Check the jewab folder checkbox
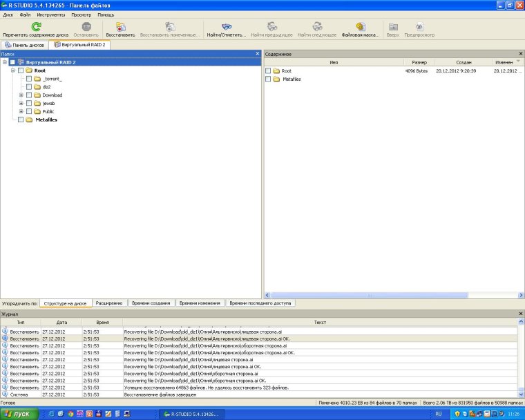The image size is (525, 420). click(x=29, y=103)
